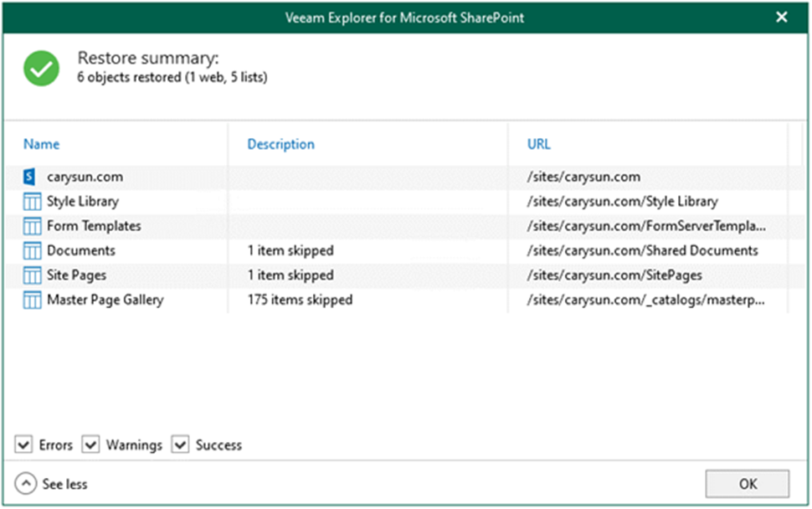Click the '175 items skipped' description
Image resolution: width=812 pixels, height=509 pixels.
click(300, 300)
